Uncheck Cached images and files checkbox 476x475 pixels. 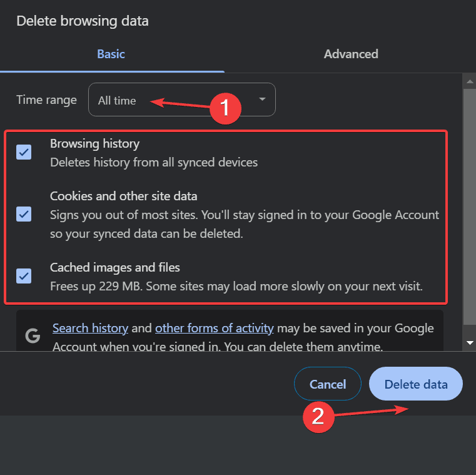pos(24,276)
